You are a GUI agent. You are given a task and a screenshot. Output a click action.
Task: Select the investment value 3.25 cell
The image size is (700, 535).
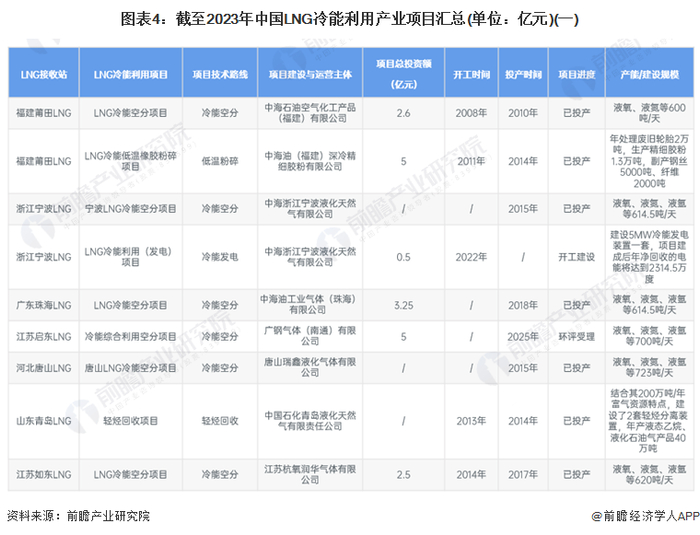[x=404, y=305]
